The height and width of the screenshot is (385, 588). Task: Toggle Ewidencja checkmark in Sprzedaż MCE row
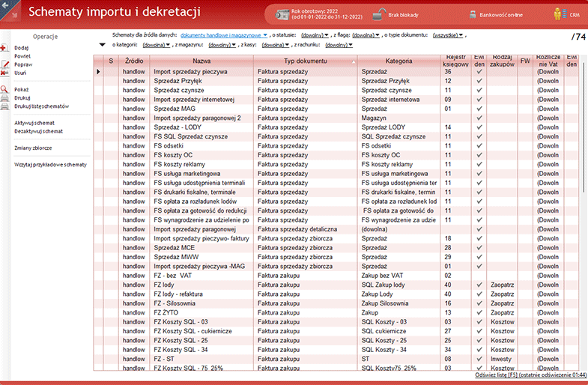(x=479, y=247)
